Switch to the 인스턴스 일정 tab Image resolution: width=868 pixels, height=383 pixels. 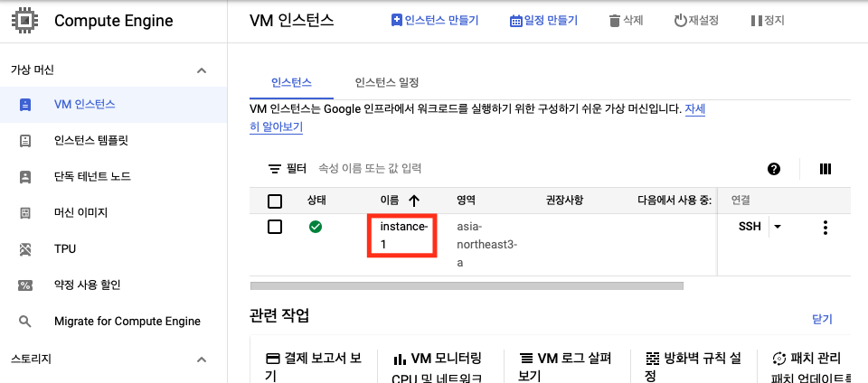[387, 83]
